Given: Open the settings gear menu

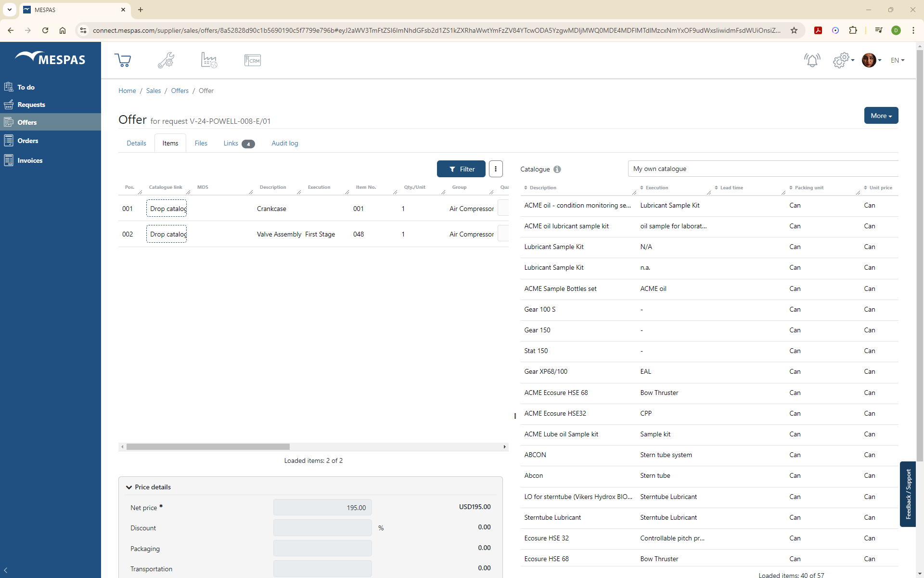Looking at the screenshot, I should click(x=844, y=60).
